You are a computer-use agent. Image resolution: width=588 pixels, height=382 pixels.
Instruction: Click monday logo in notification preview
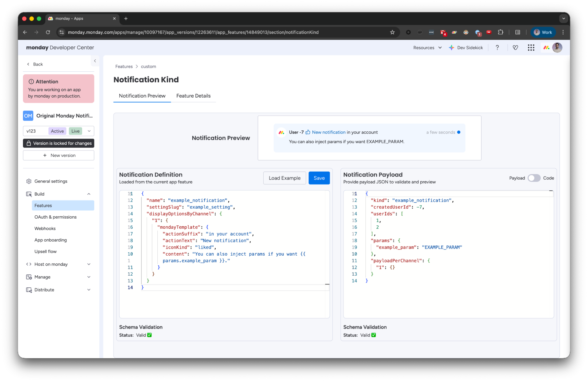[x=281, y=133]
